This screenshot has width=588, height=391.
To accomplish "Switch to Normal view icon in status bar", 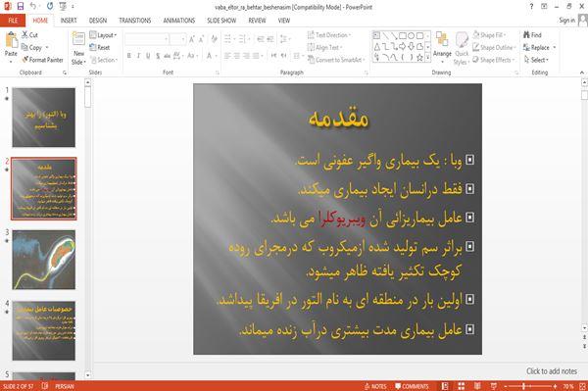I will coord(445,386).
